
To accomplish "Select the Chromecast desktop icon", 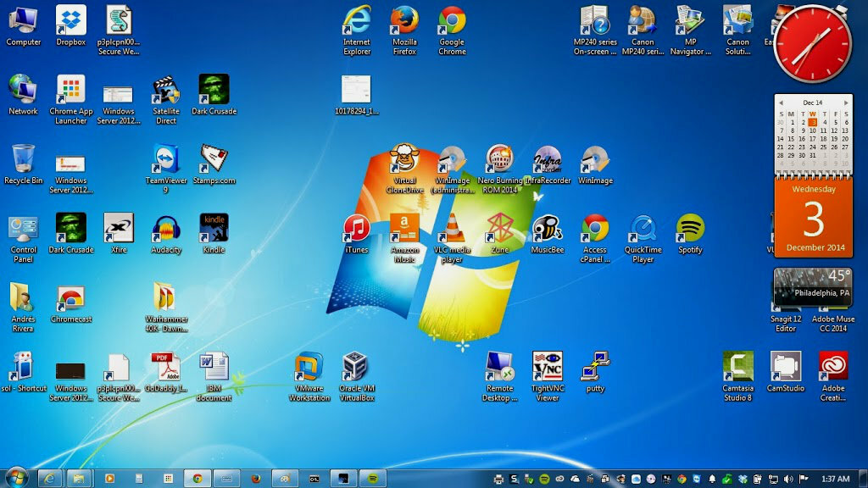I will 71,303.
